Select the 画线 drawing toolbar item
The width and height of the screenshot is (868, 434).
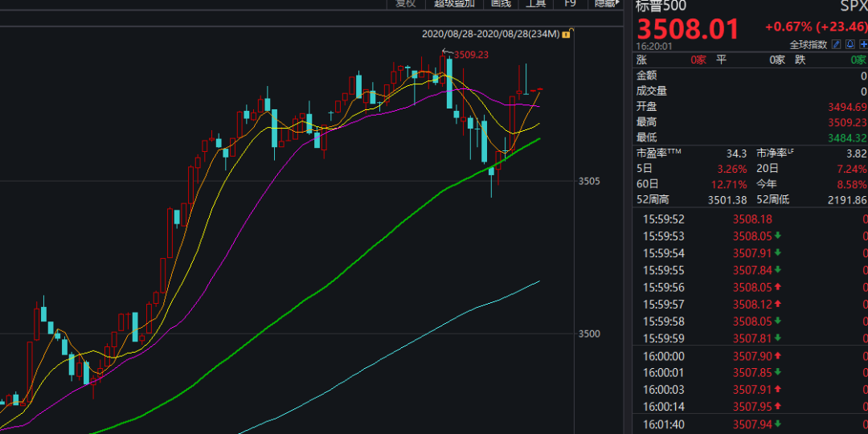coord(501,3)
